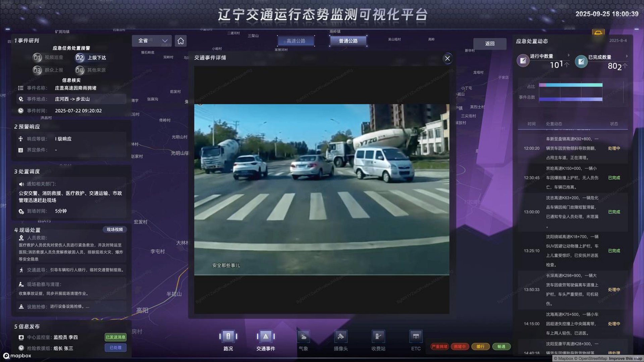
Task: Click the 现场视频 button
Action: 115,230
